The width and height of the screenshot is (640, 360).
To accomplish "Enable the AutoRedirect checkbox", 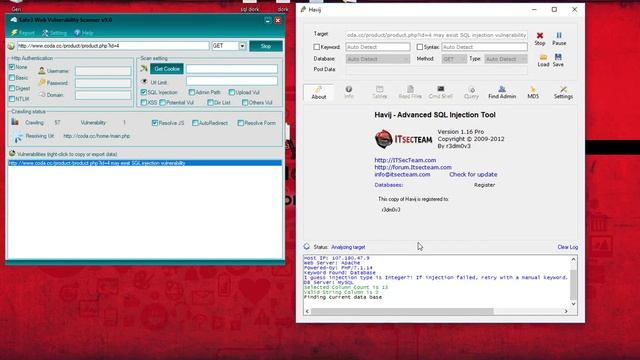I will 195,123.
